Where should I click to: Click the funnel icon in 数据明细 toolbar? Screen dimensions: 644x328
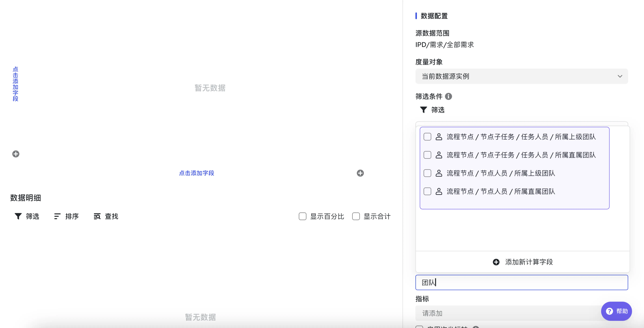[x=18, y=216]
